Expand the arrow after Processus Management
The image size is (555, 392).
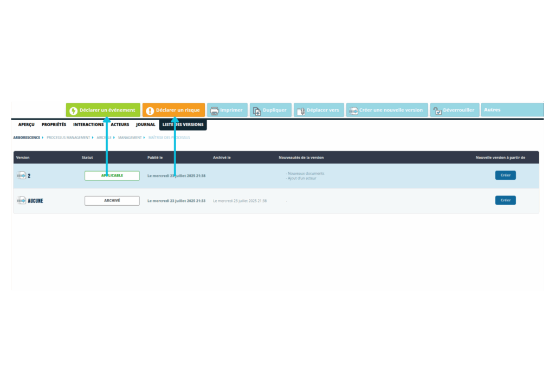93,138
